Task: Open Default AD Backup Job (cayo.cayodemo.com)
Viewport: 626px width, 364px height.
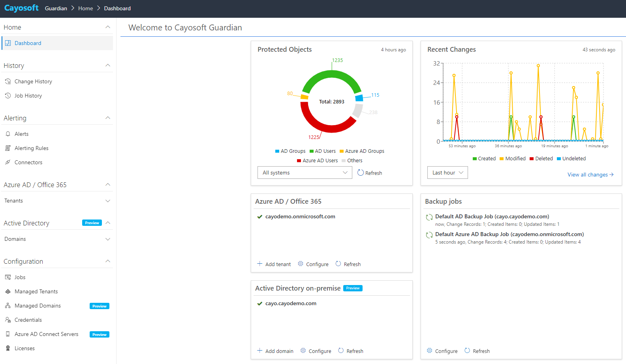Action: [x=492, y=216]
